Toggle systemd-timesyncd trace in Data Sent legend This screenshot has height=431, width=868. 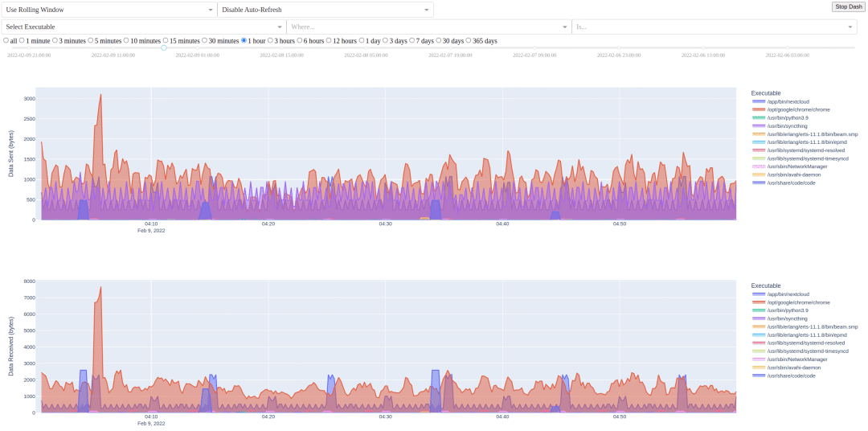coord(800,158)
